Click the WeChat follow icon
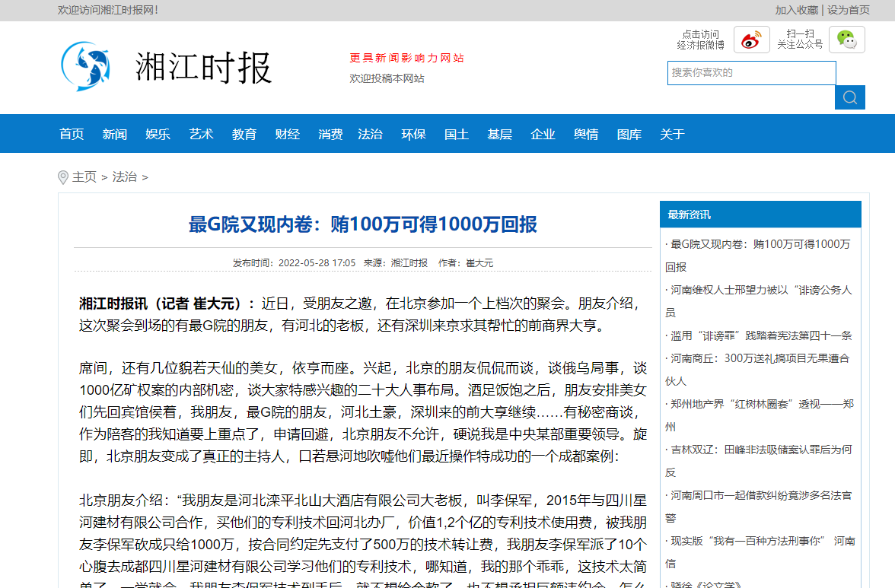Image resolution: width=895 pixels, height=588 pixels. pyautogui.click(x=847, y=39)
